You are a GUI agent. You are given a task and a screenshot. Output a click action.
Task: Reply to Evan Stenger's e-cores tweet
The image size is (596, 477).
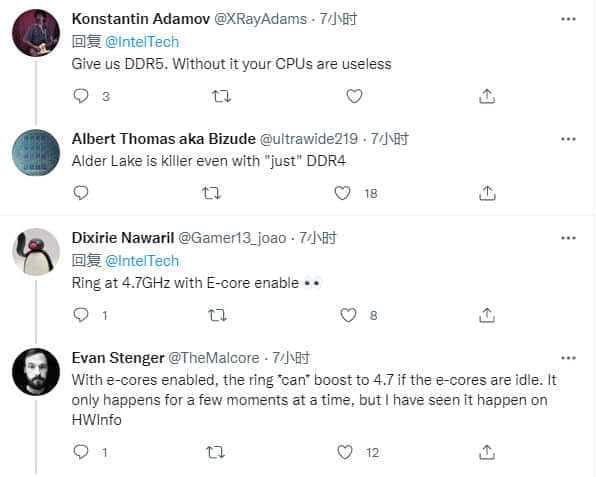pyautogui.click(x=81, y=452)
